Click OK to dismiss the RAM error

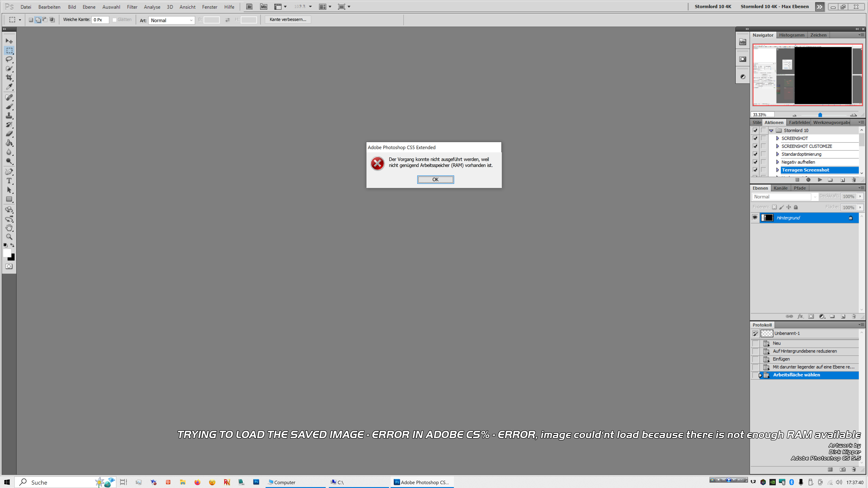[435, 179]
